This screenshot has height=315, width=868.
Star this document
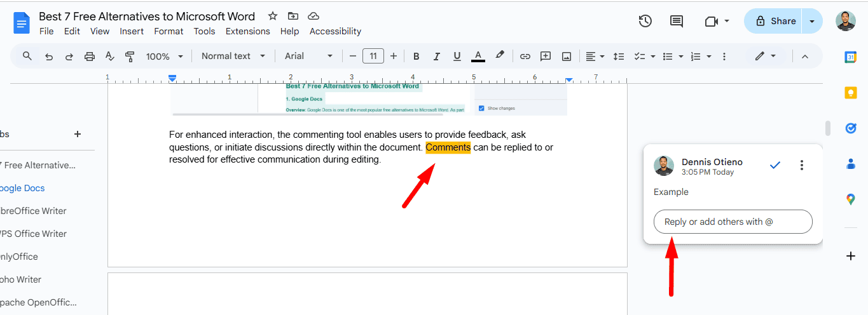point(273,16)
